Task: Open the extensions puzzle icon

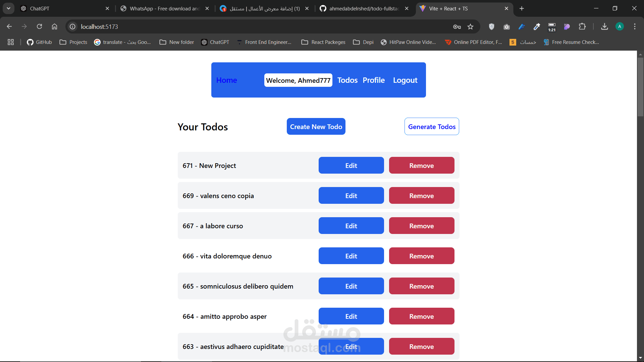Action: [582, 26]
